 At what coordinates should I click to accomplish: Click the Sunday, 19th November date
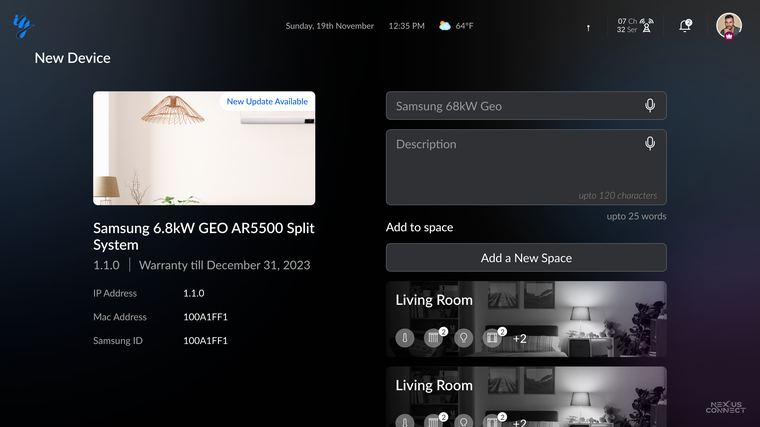pos(330,26)
